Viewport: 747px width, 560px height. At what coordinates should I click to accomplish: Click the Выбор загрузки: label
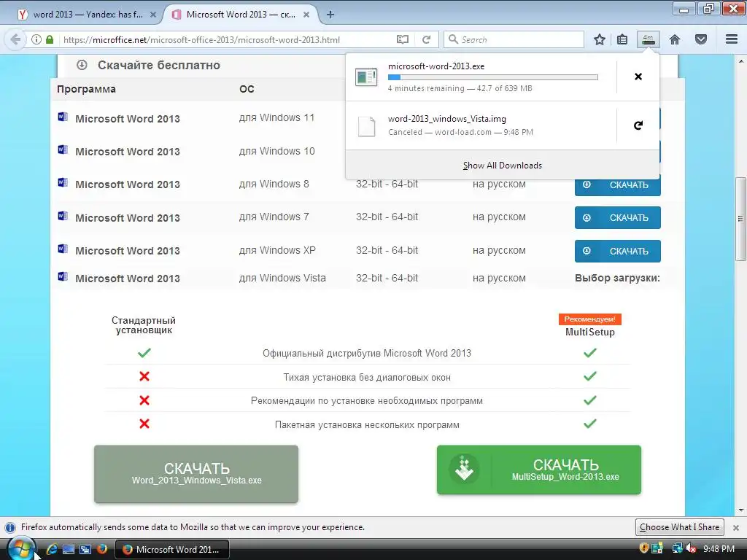(617, 278)
